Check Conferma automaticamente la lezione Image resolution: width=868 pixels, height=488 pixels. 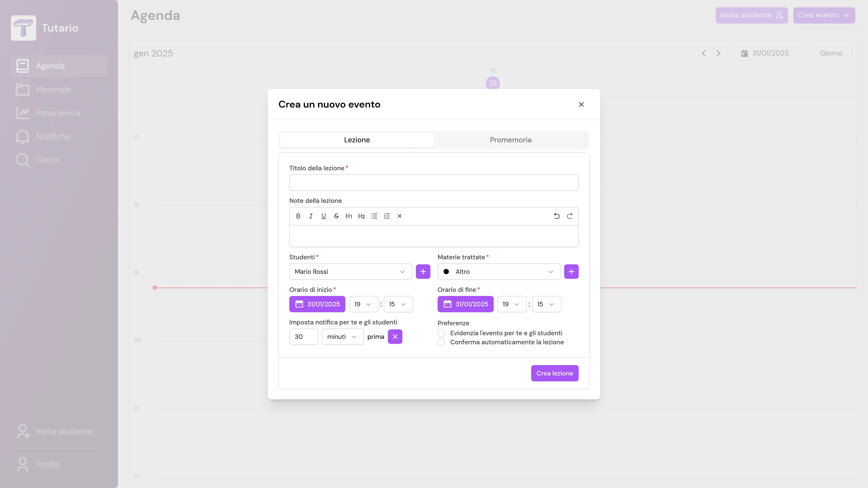pos(441,342)
